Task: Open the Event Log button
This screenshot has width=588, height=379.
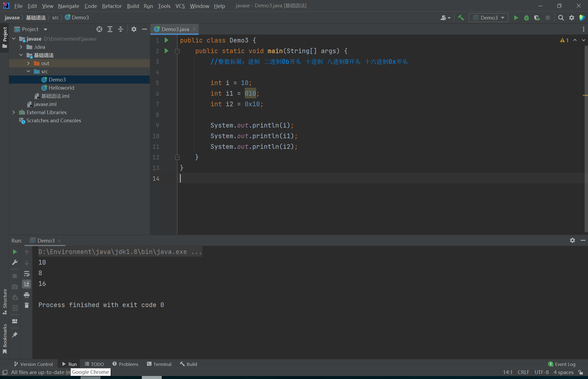Action: click(x=562, y=364)
